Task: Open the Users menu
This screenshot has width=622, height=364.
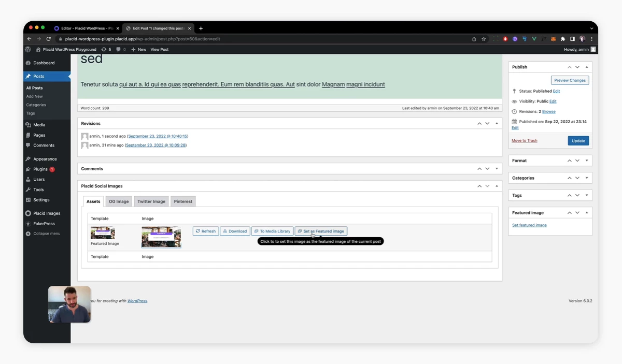Action: [x=39, y=180]
